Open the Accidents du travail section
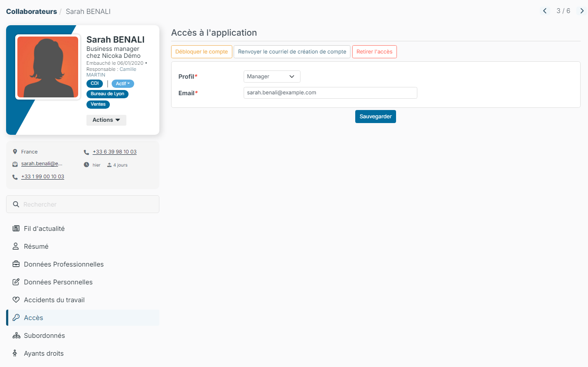The image size is (588, 367). [x=83, y=300]
